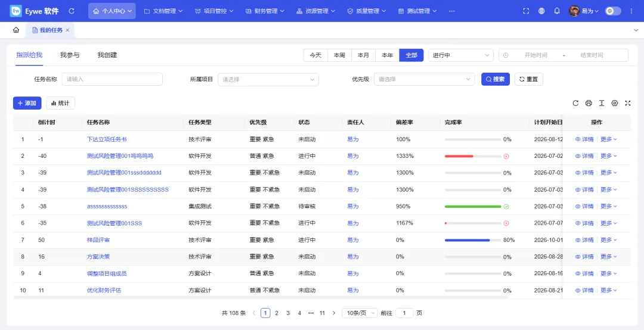
Task: Expand the 所属项目 select box
Action: (268, 79)
